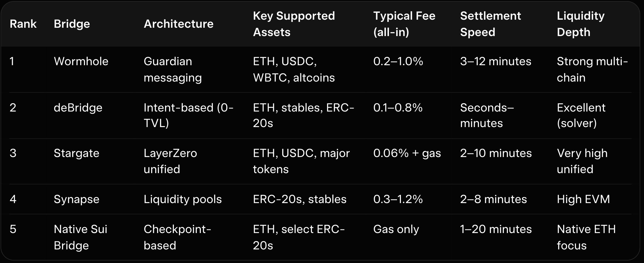Viewport: 644px width, 263px height.
Task: Select the 3–12 minutes settlement cell
Action: pyautogui.click(x=495, y=61)
